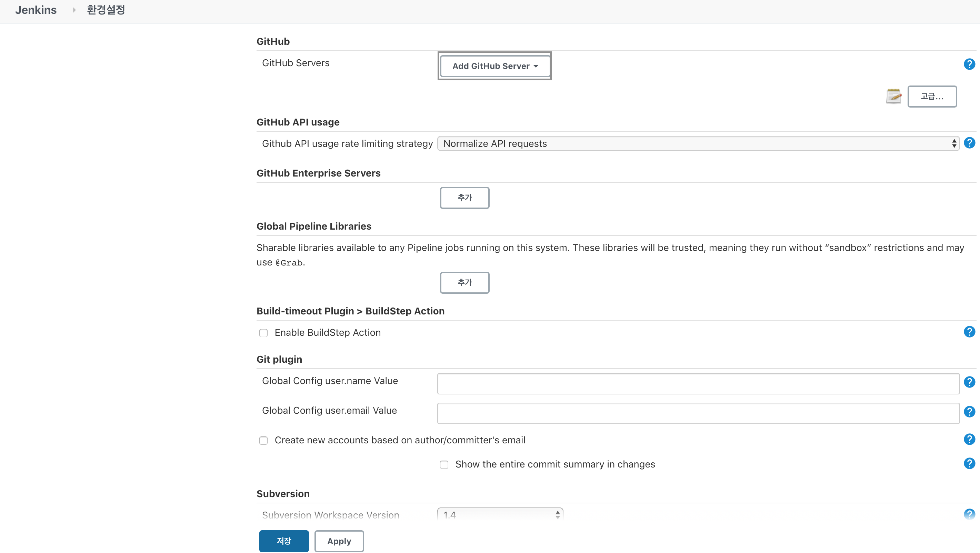Click the blue 저장 save button

[284, 541]
